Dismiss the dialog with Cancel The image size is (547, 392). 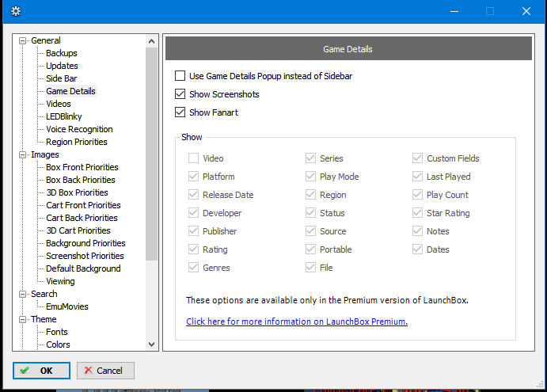[105, 371]
